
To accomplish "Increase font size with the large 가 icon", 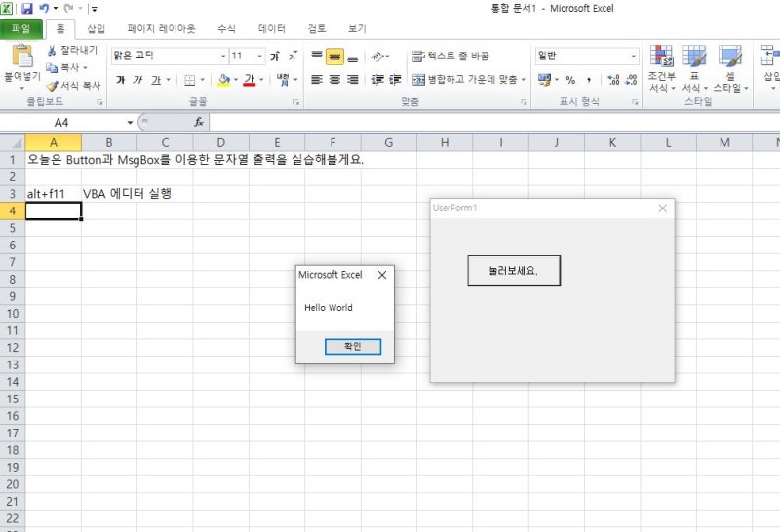I will coord(275,57).
